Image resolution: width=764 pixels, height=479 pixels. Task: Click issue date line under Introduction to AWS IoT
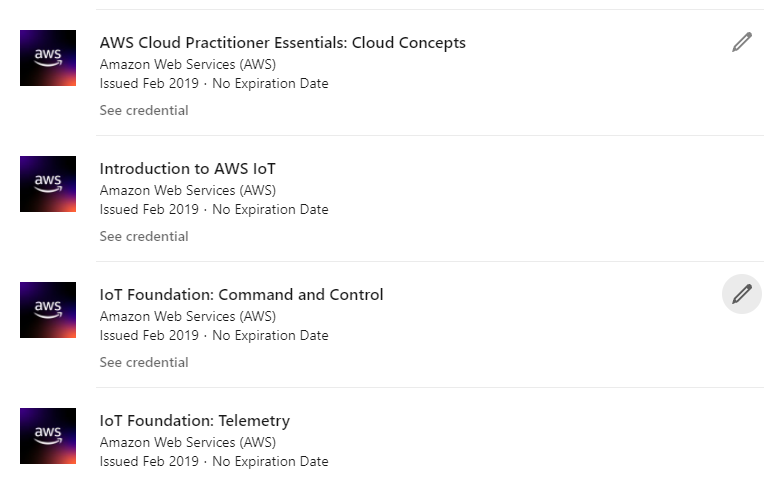(214, 210)
